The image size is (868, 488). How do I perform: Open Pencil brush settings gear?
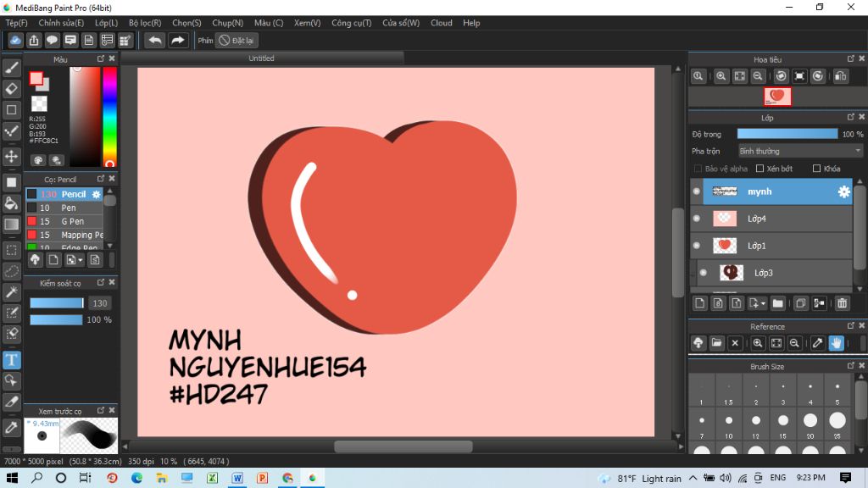(97, 194)
